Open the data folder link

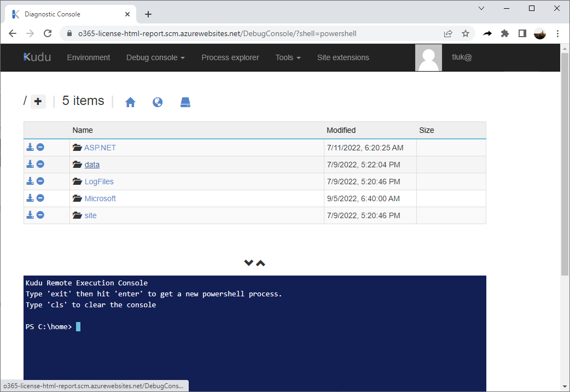coord(92,165)
